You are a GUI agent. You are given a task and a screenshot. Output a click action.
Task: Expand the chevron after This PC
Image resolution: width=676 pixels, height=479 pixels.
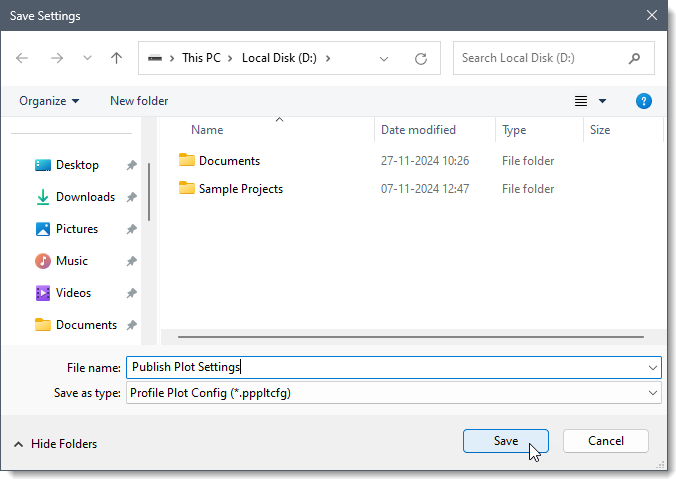230,58
